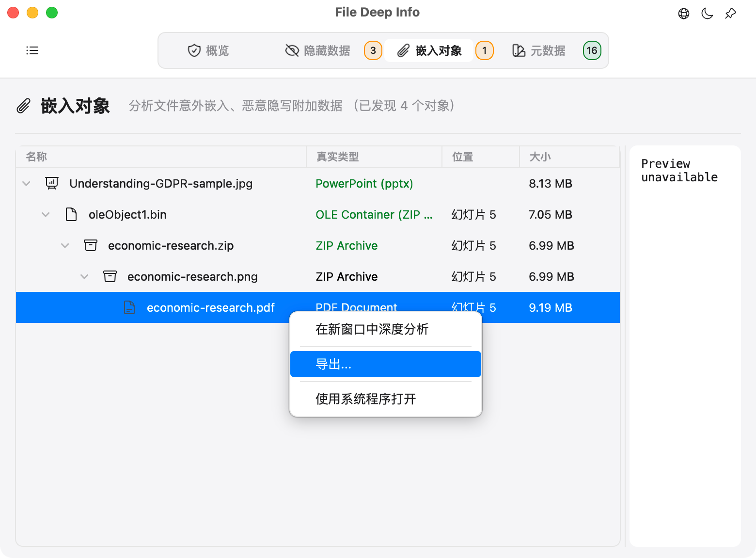Viewport: 756px width, 558px height.
Task: Click the 9.19 MB size cell
Action: point(551,308)
